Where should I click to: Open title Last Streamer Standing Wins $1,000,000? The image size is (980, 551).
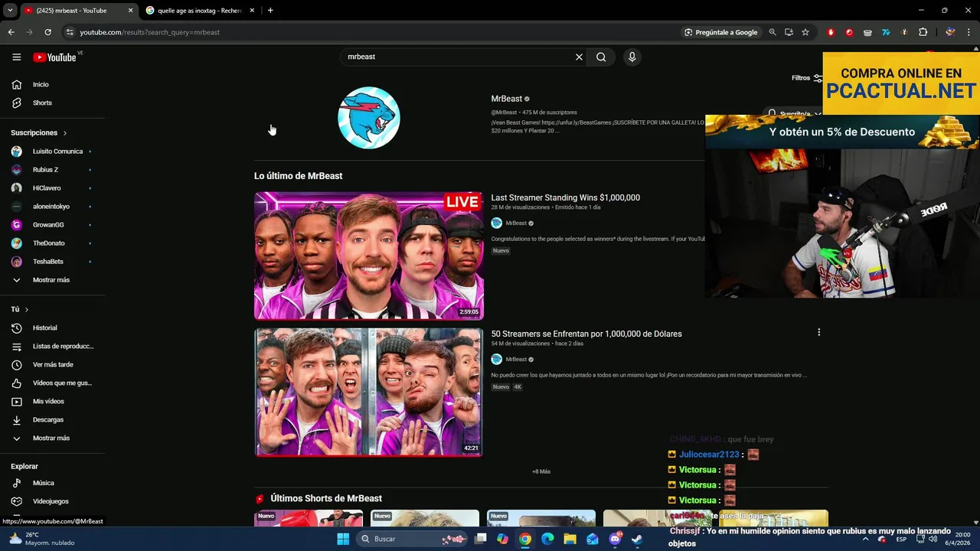[565, 197]
